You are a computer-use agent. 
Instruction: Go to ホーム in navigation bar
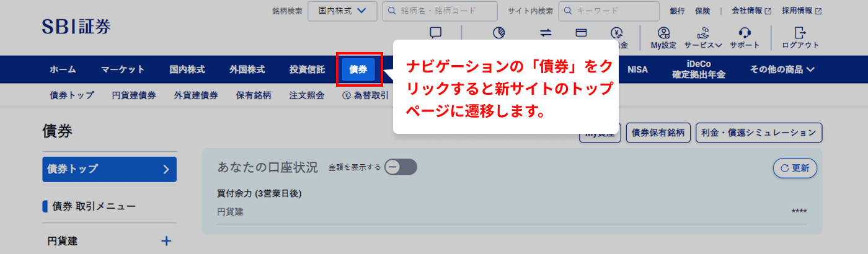click(63, 69)
